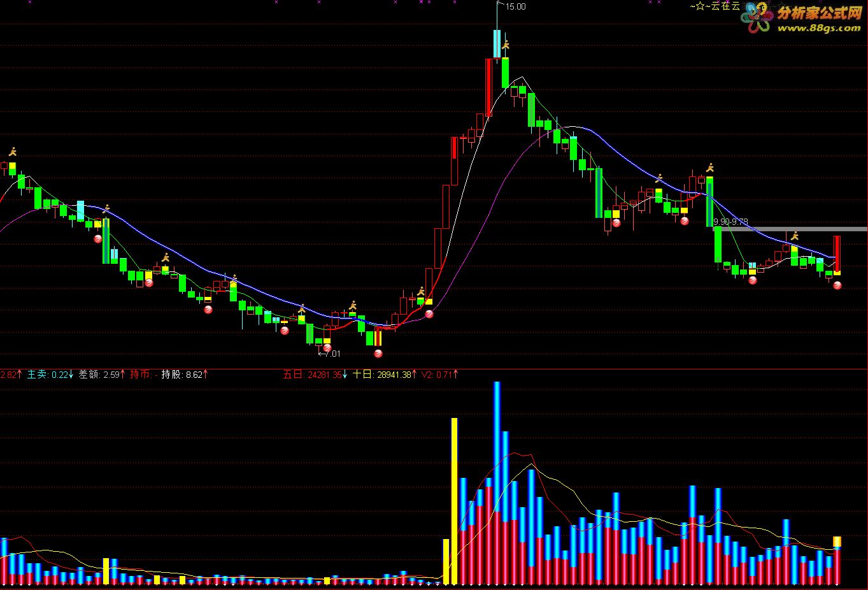The image size is (868, 590).
Task: Click the ~☆~云在云 formula name text
Action: pos(715,6)
